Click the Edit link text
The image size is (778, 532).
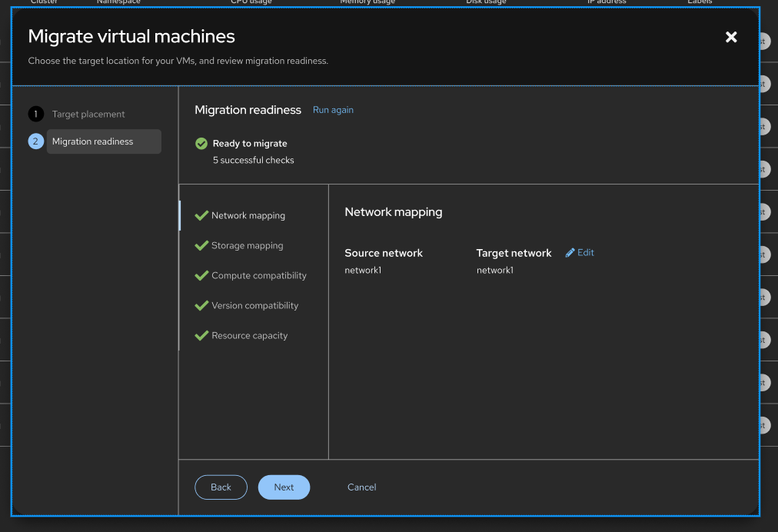(x=586, y=253)
